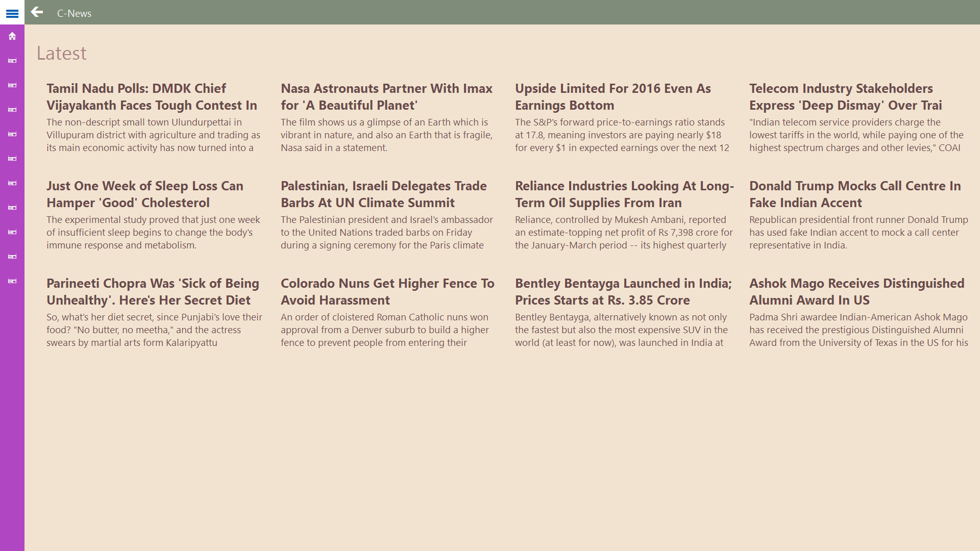Select second news category icon in sidebar
980x551 pixels.
point(12,85)
